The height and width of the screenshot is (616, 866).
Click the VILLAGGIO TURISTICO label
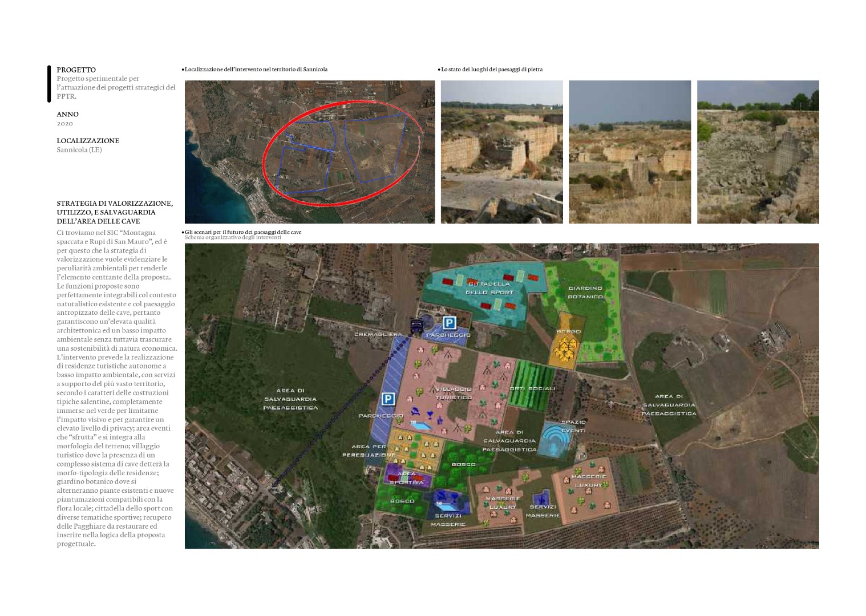pos(454,394)
